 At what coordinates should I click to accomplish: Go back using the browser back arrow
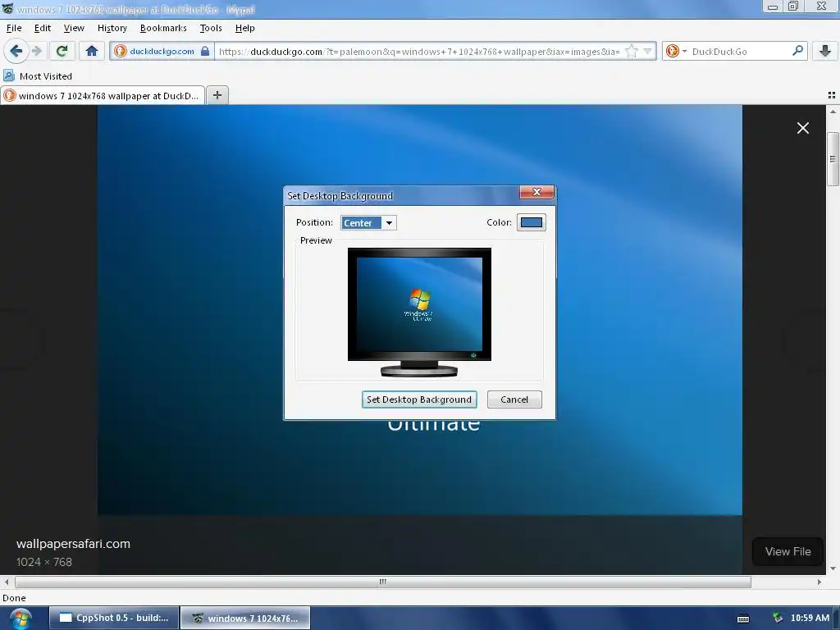(x=16, y=51)
